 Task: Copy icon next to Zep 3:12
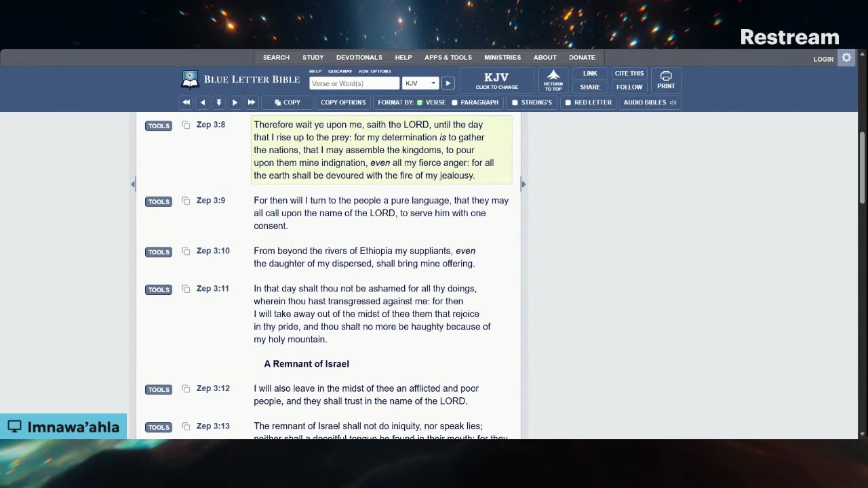(x=186, y=389)
